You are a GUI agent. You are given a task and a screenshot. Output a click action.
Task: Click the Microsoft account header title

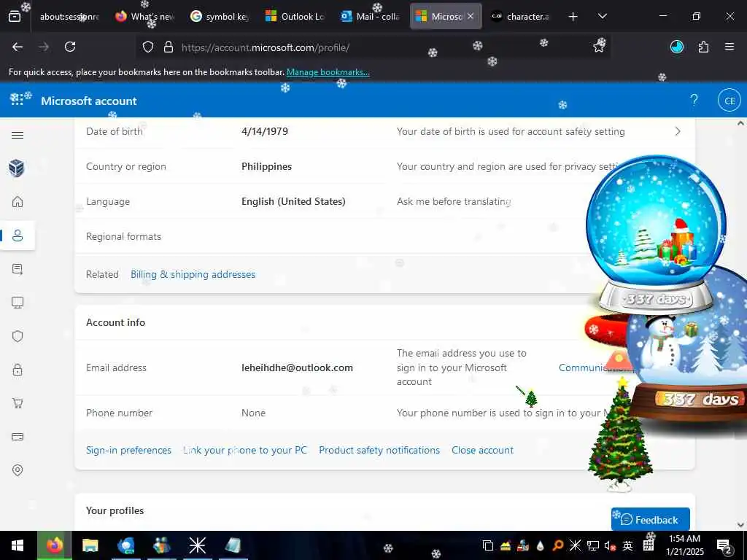[88, 101]
